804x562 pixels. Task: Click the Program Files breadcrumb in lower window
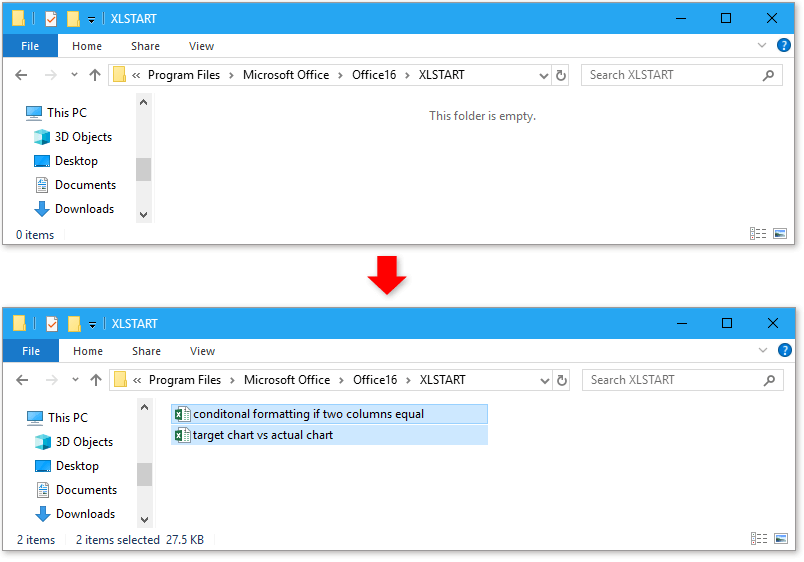click(185, 380)
